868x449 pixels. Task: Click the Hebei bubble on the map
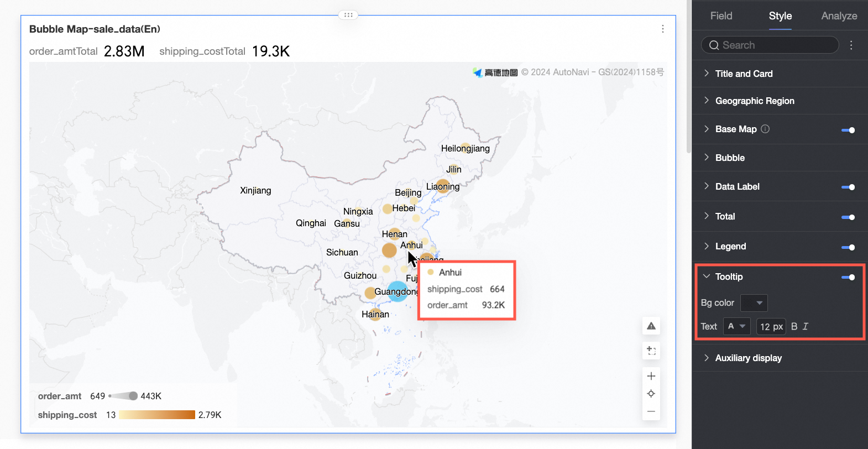[388, 209]
